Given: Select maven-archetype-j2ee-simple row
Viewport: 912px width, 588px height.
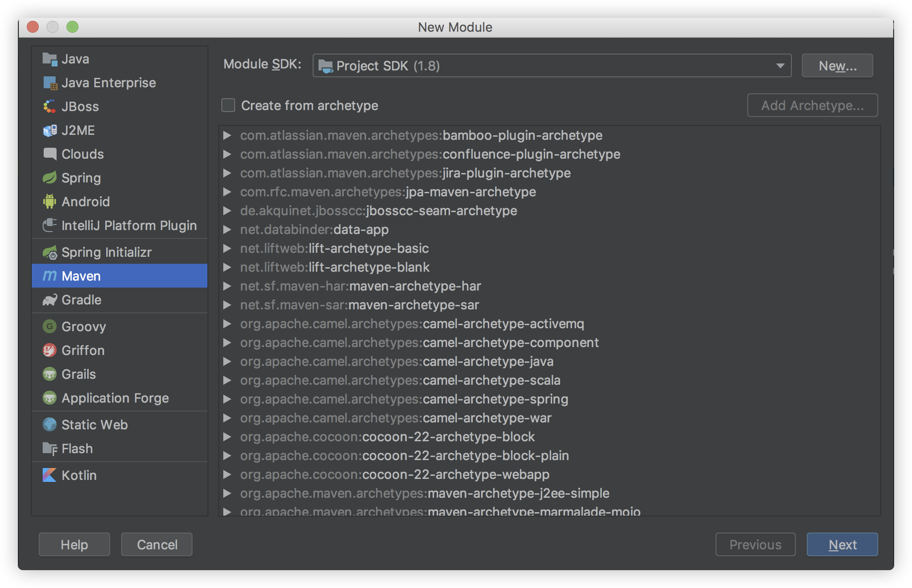Looking at the screenshot, I should pyautogui.click(x=550, y=493).
